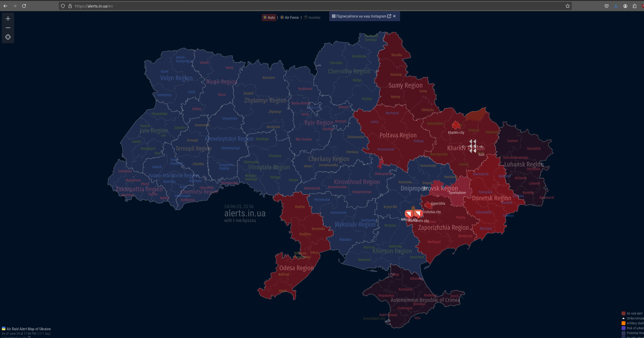
Task: Click the aircraft strike marker over Nikopol city
Action: (x=409, y=214)
